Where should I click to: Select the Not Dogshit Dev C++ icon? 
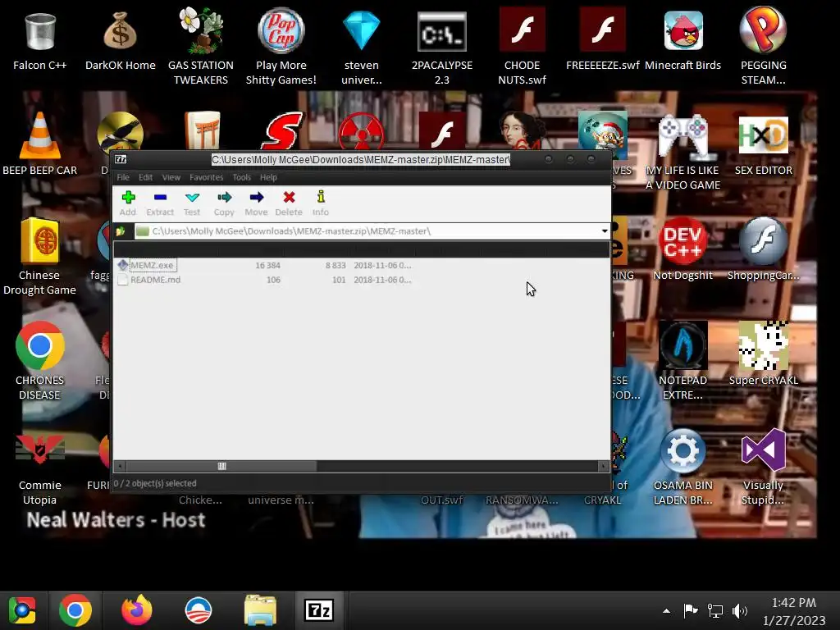[683, 249]
